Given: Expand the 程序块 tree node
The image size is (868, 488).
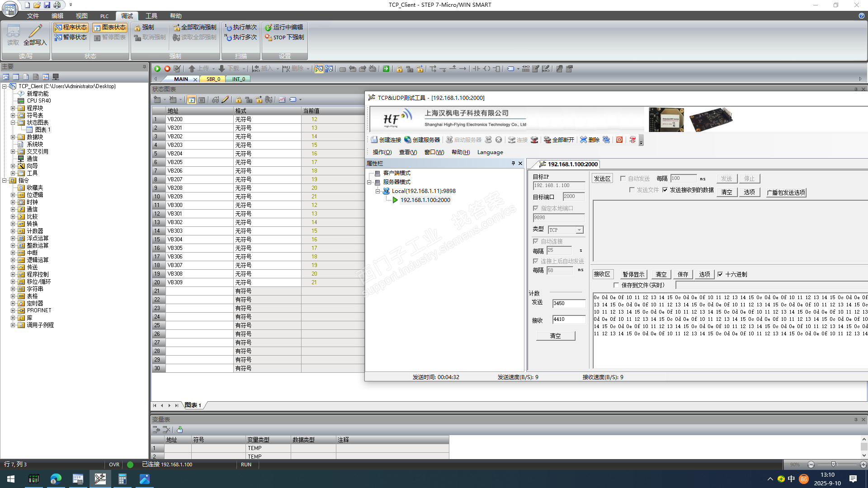Looking at the screenshot, I should tap(13, 108).
